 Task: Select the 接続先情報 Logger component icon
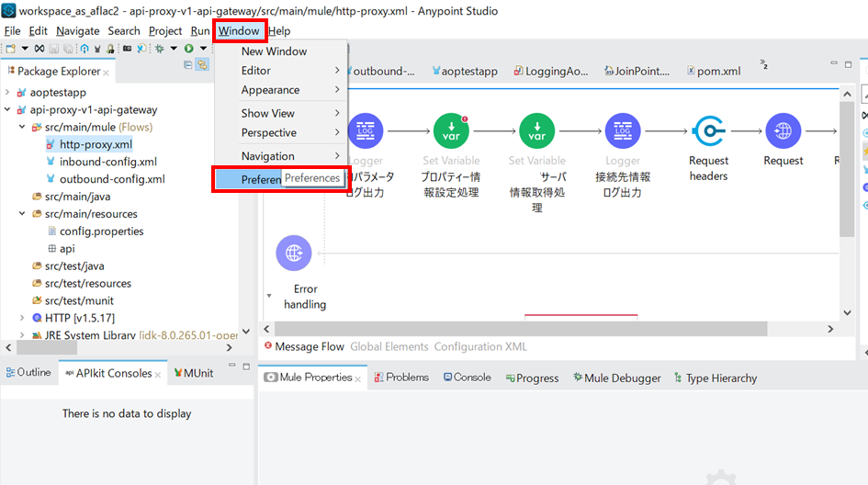click(623, 132)
